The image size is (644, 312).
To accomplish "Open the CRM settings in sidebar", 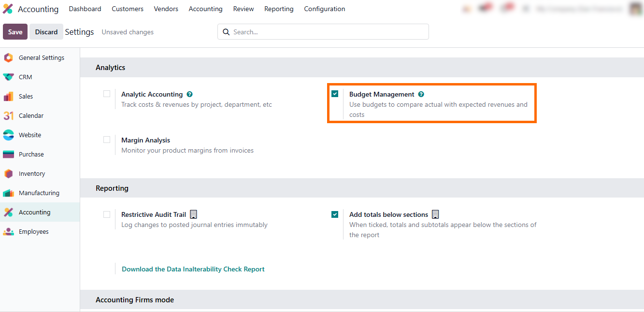I will click(x=25, y=77).
